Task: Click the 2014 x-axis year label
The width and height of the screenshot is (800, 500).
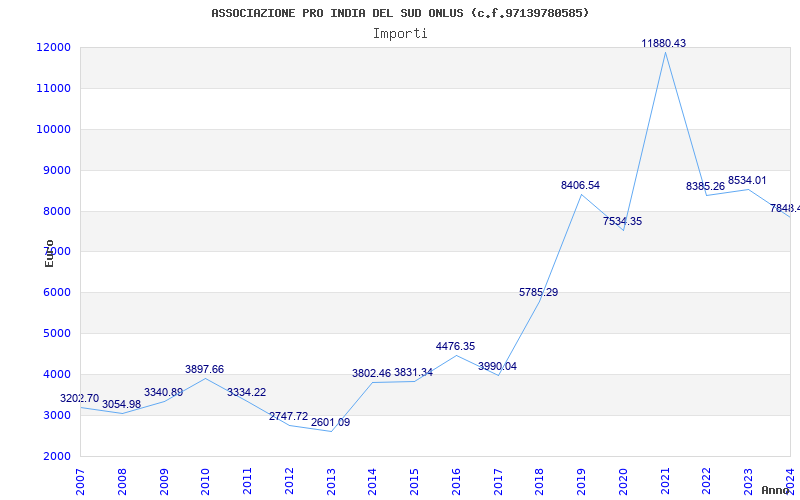Action: click(372, 482)
